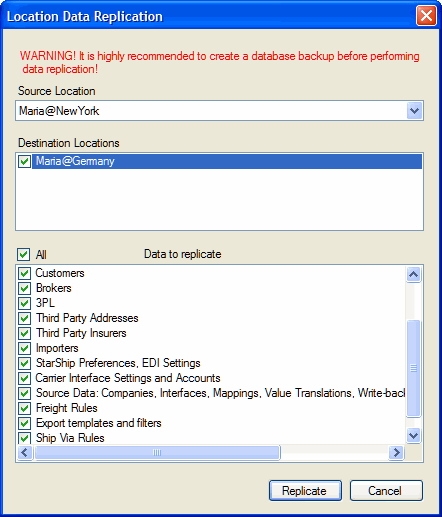Screen dimensions: 442x517
Task: Uncheck the Freight Rules checkbox
Action: click(x=24, y=408)
